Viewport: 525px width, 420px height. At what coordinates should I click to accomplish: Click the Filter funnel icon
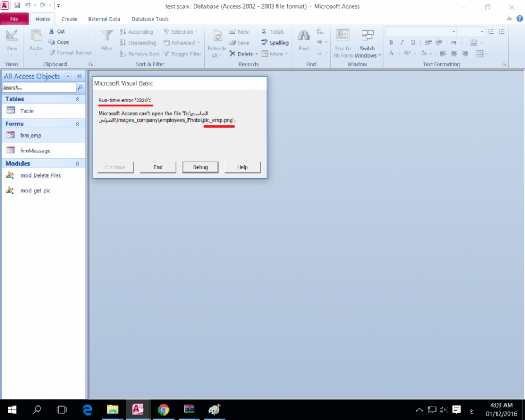(107, 36)
